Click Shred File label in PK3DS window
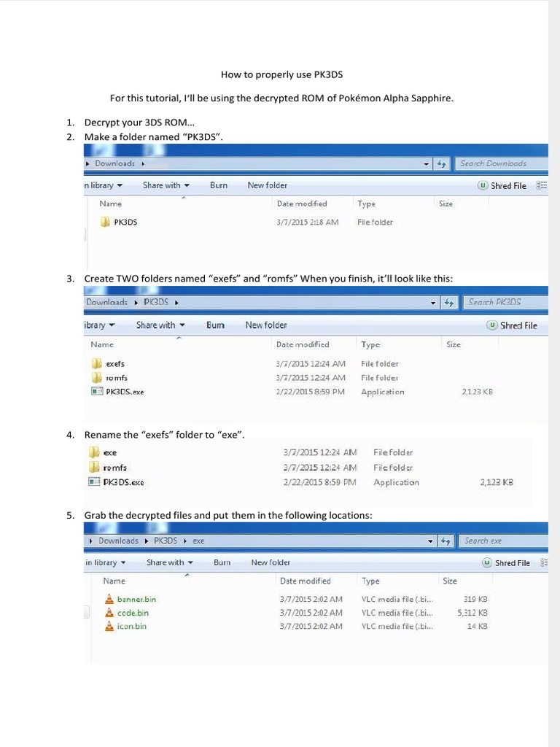This screenshot has width=560, height=747. [518, 325]
